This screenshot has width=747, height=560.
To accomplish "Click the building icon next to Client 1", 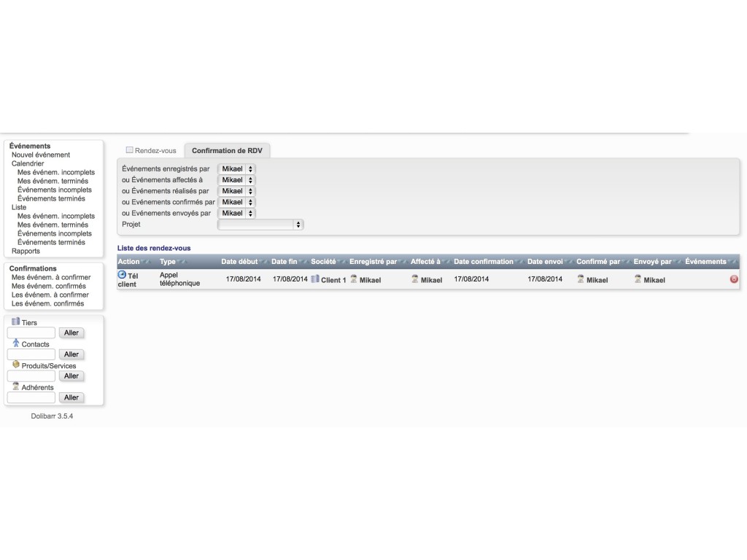I will (315, 279).
